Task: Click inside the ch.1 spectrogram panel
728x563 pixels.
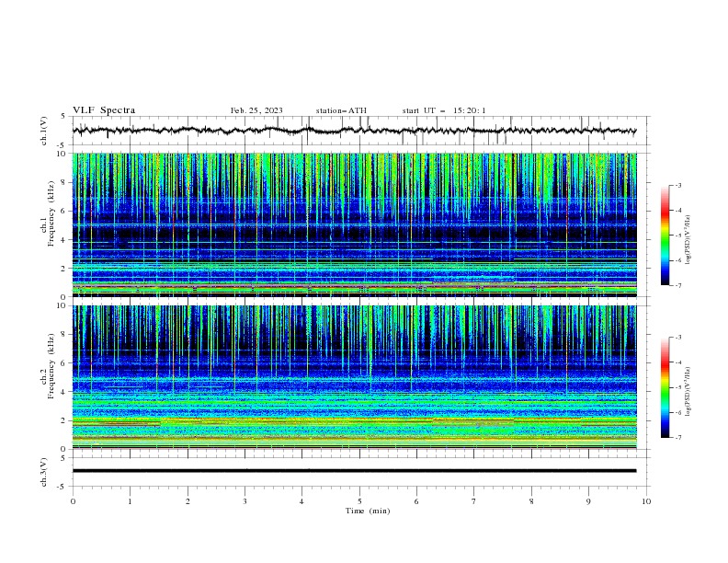Action: coord(354,224)
